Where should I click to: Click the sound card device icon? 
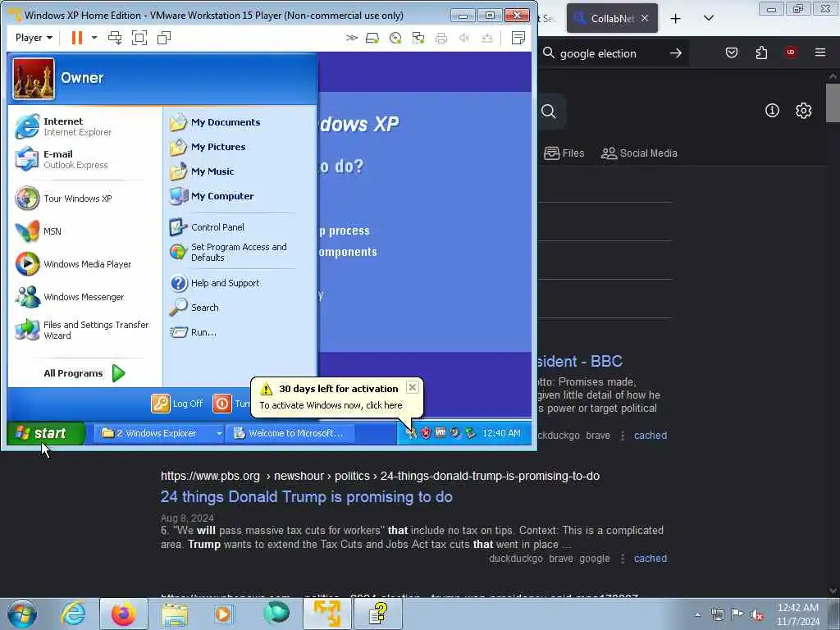coord(464,38)
